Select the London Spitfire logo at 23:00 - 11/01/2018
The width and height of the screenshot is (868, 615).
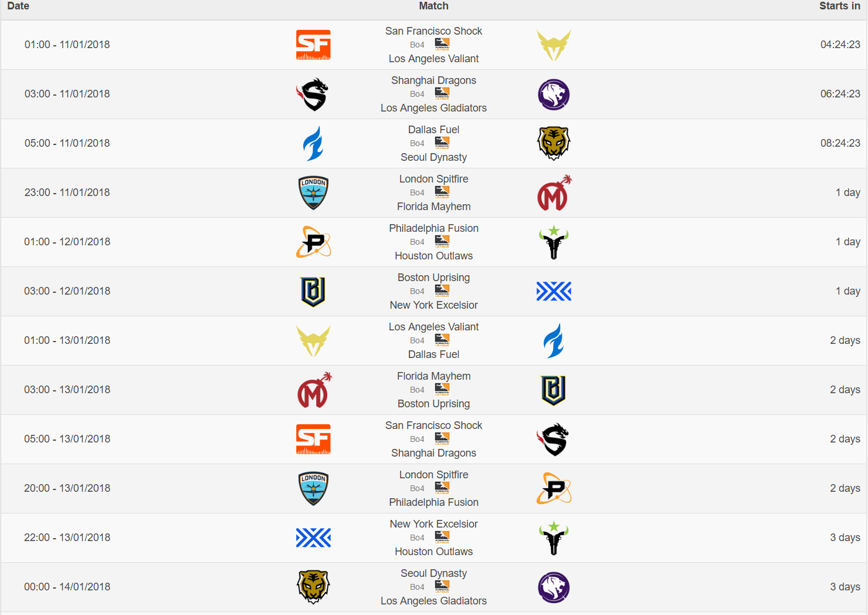point(313,192)
